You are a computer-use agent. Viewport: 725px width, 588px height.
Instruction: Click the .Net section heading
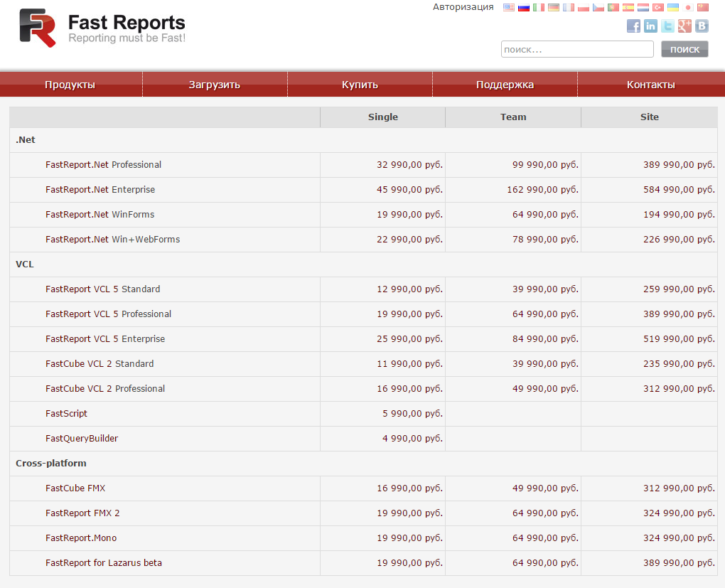(x=26, y=140)
